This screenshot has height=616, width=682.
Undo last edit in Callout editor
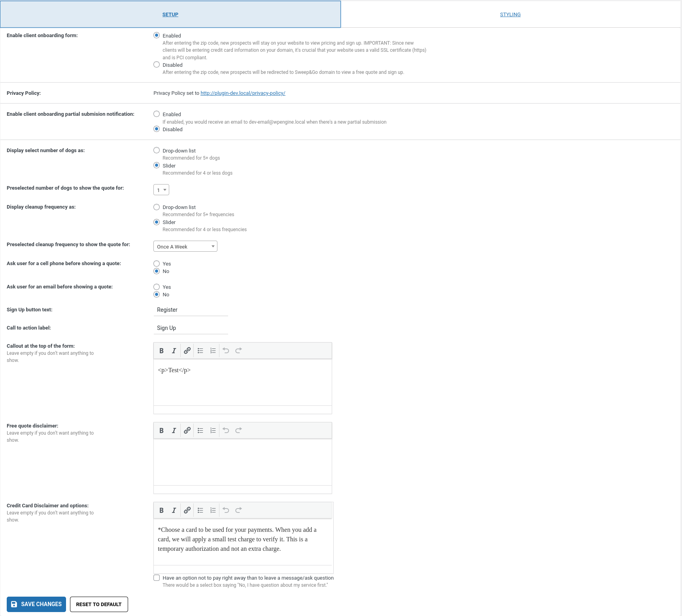point(226,351)
